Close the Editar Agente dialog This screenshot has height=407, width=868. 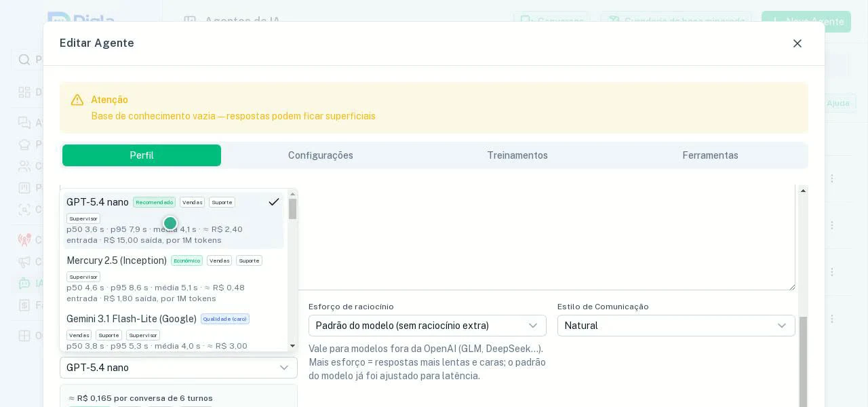pyautogui.click(x=797, y=43)
